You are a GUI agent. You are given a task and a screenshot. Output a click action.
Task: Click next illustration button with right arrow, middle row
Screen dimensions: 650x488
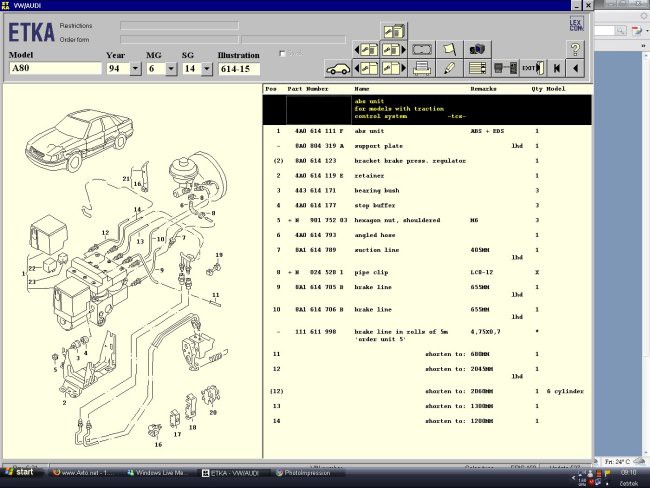pyautogui.click(x=393, y=50)
